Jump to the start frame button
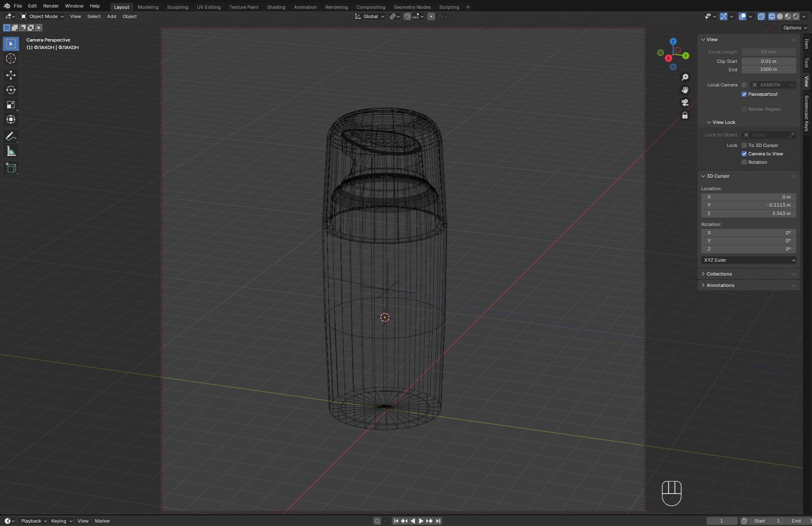The image size is (812, 526). (x=396, y=521)
